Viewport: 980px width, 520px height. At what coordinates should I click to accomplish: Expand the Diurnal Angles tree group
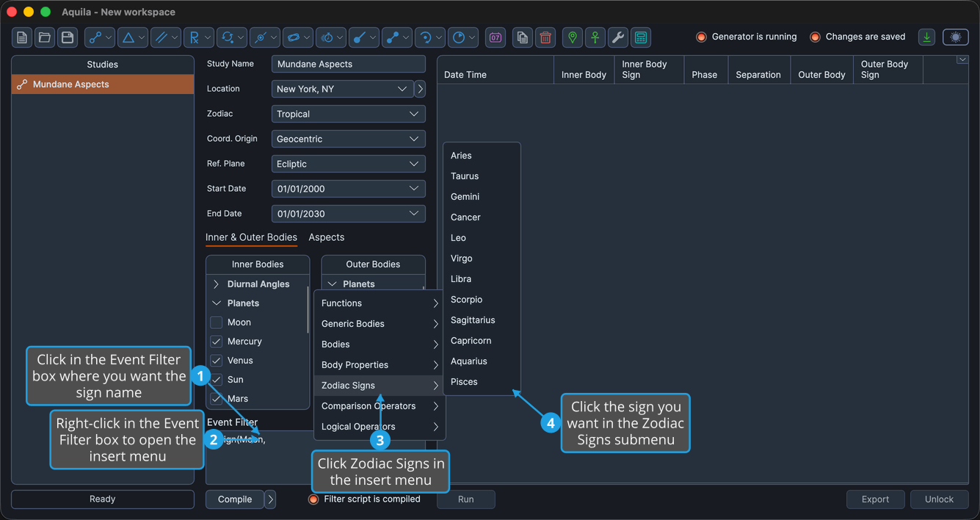[216, 284]
